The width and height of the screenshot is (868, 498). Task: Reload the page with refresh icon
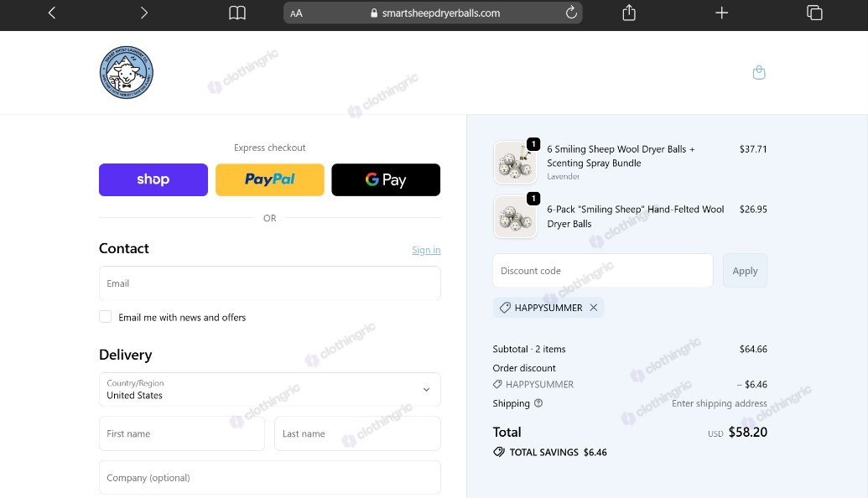click(x=571, y=13)
